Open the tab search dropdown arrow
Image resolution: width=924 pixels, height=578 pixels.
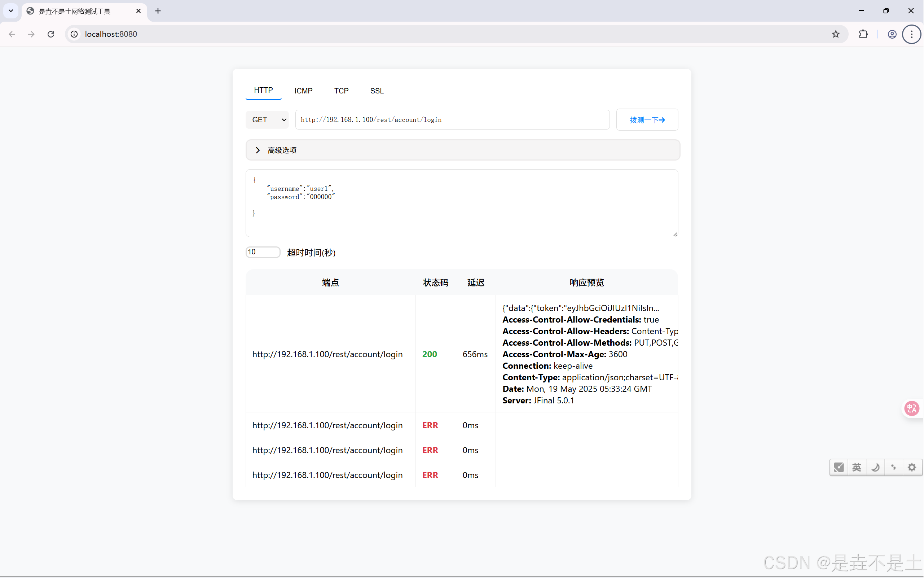11,11
